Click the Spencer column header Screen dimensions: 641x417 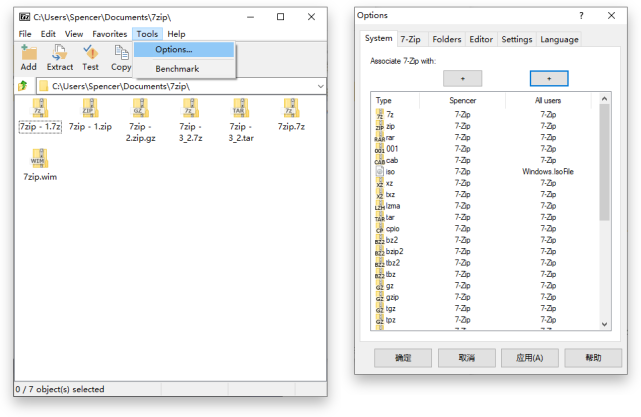click(x=462, y=101)
